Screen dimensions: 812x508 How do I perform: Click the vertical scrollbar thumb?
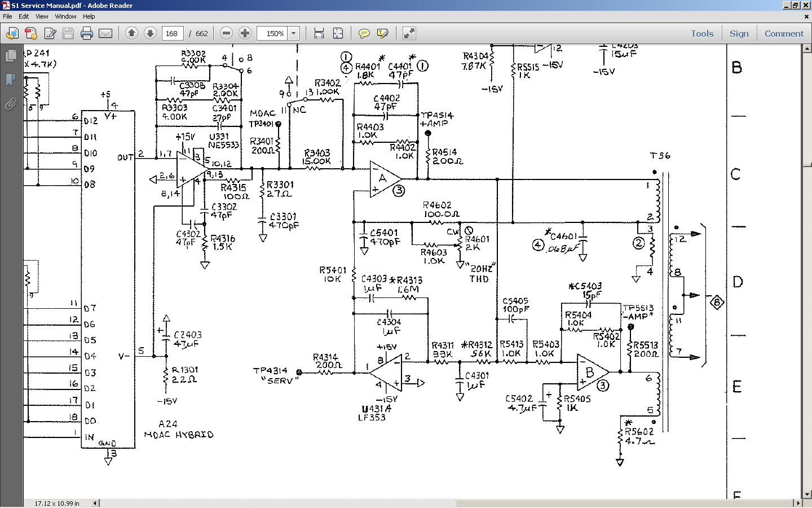(x=806, y=165)
